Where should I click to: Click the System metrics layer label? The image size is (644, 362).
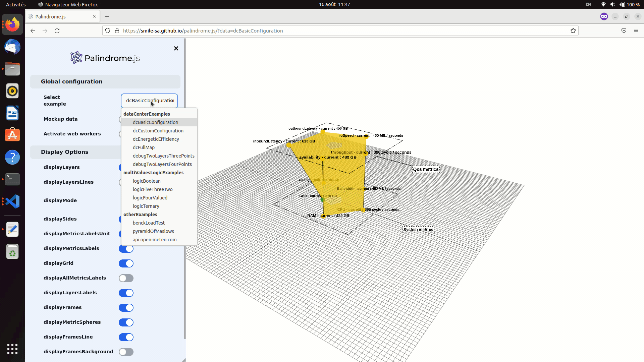click(418, 230)
